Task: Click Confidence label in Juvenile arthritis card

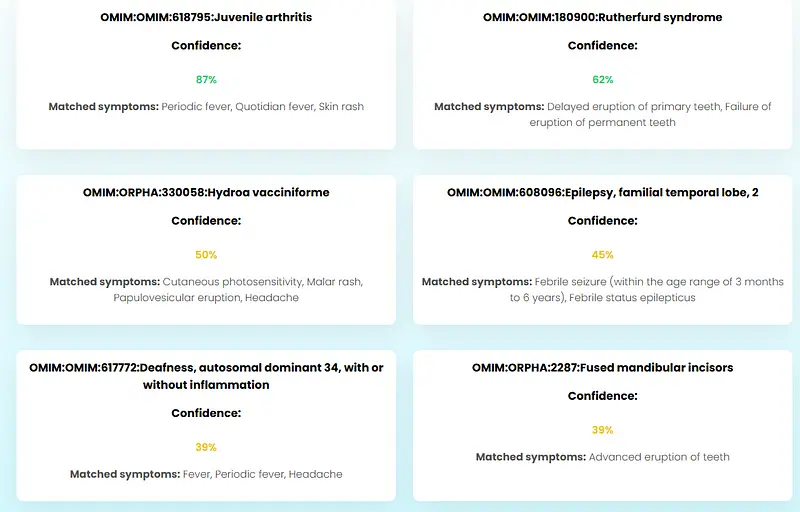Action: (206, 46)
